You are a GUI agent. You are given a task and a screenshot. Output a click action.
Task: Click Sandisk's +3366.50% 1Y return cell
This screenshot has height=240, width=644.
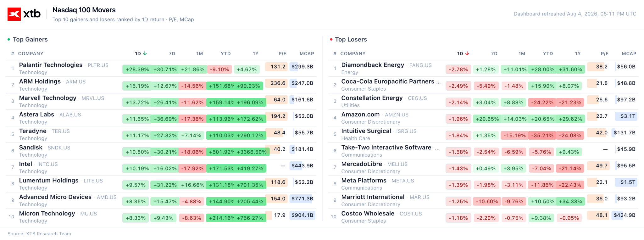[x=252, y=152]
